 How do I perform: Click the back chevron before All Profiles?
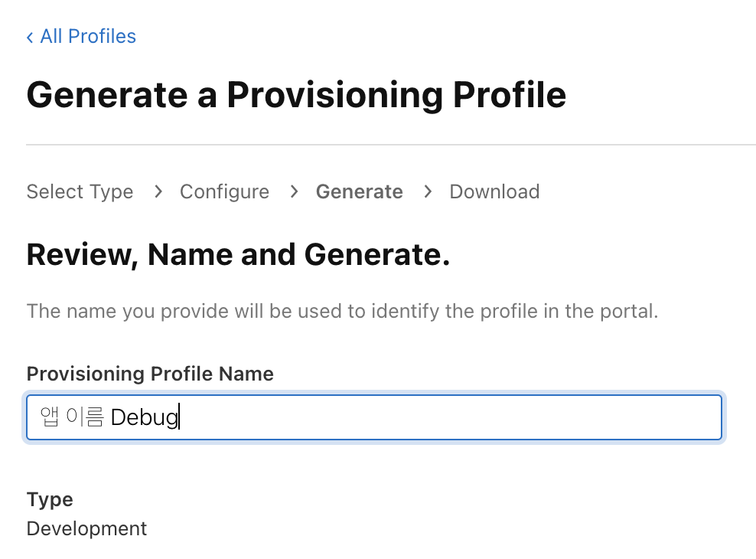coord(30,37)
